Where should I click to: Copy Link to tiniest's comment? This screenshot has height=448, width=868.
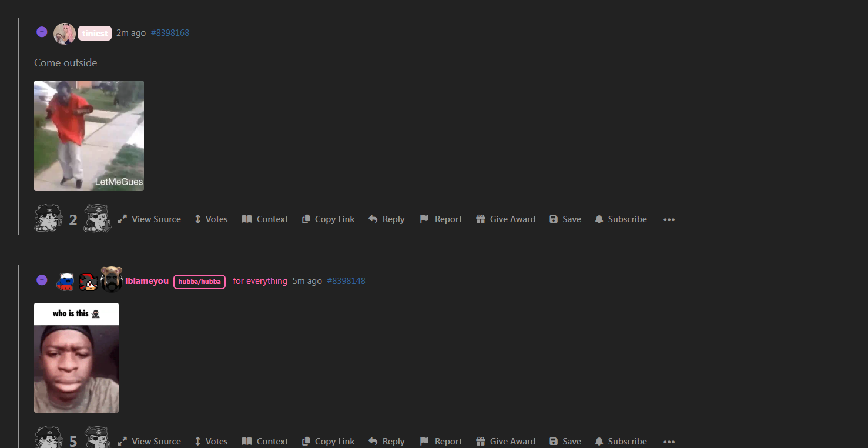329,219
